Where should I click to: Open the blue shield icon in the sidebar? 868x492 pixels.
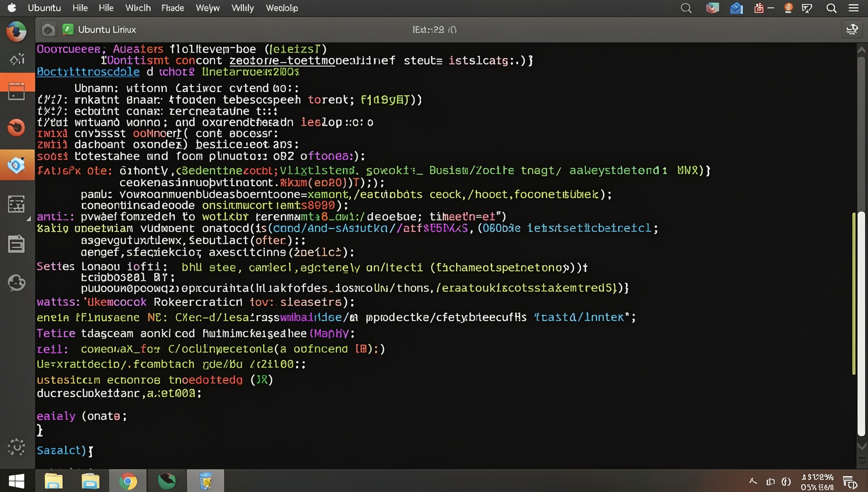[x=17, y=165]
